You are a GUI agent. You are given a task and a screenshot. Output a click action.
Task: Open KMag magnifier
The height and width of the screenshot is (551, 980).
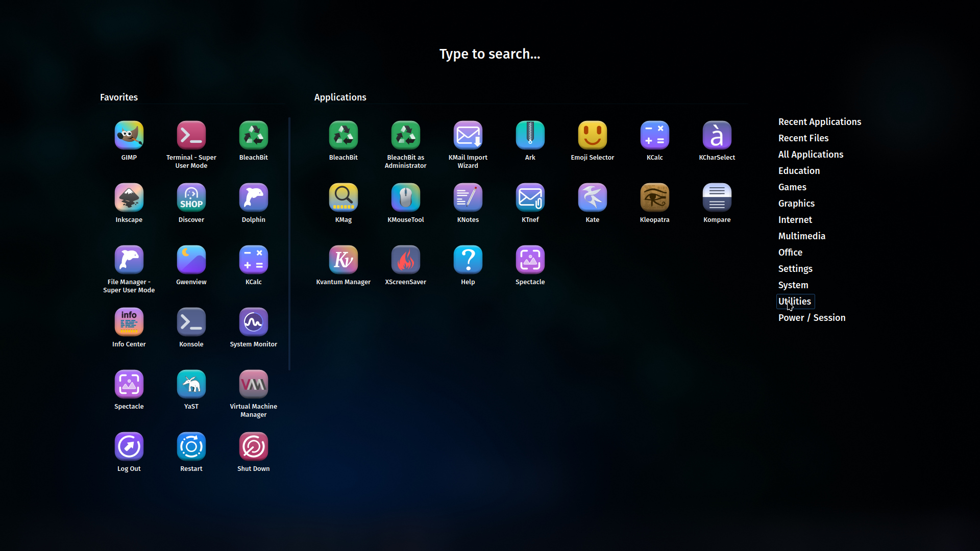[344, 197]
